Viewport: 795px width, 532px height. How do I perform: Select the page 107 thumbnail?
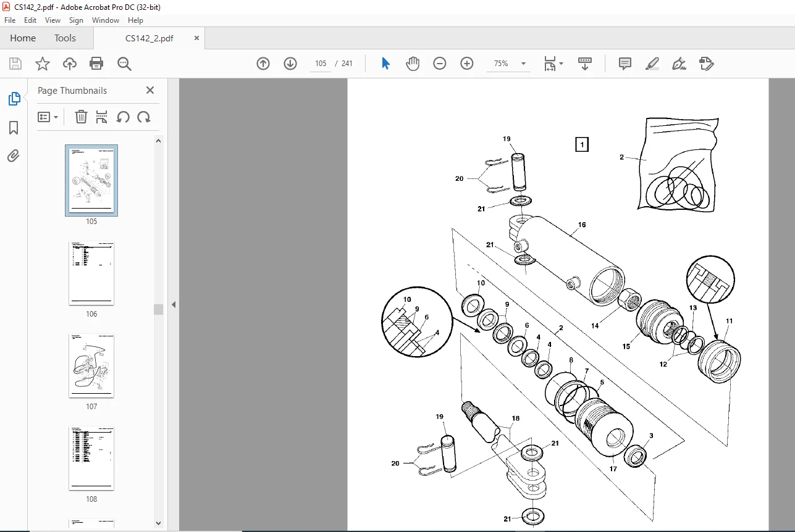pos(91,365)
